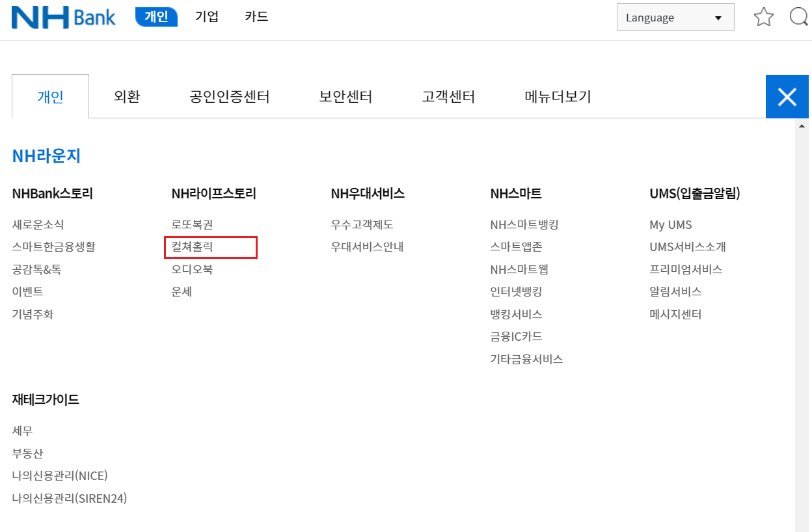Open 스마트앱존 link

516,246
